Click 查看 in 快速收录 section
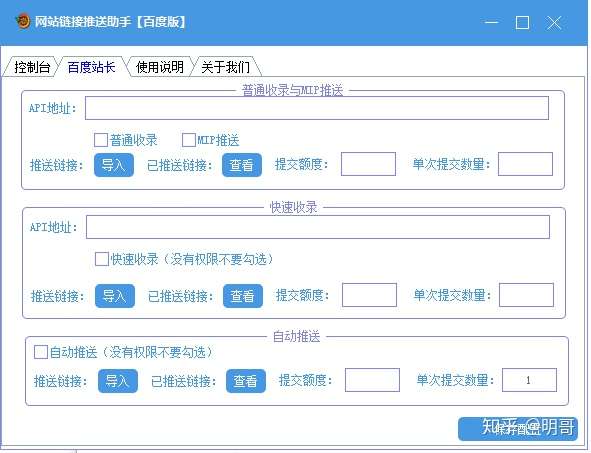 pos(243,296)
